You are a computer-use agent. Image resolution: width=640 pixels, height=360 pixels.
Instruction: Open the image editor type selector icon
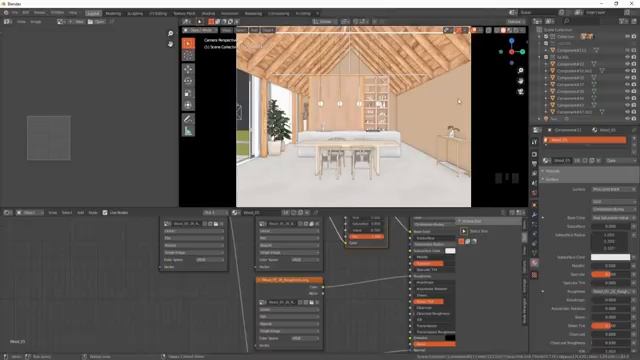[8, 22]
